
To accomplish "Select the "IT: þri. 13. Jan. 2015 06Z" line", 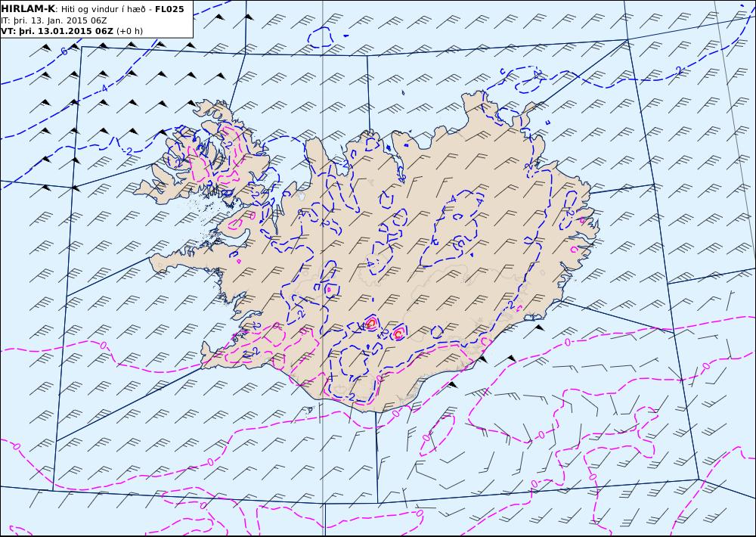I will coord(54,20).
